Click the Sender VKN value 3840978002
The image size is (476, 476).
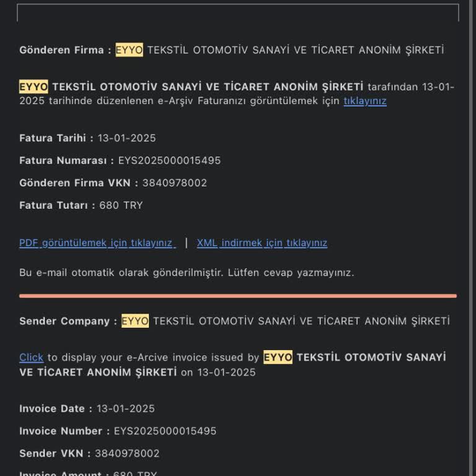tap(127, 454)
